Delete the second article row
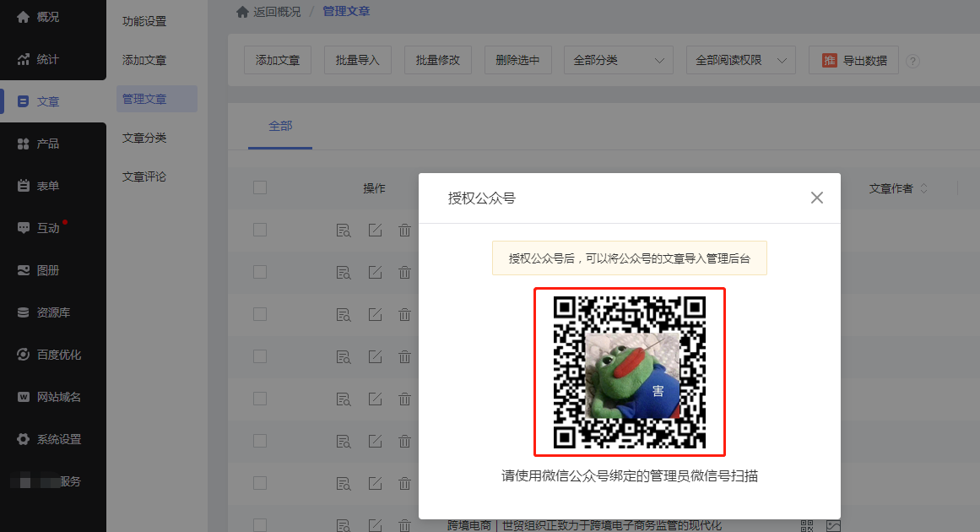This screenshot has height=532, width=980. [x=404, y=272]
